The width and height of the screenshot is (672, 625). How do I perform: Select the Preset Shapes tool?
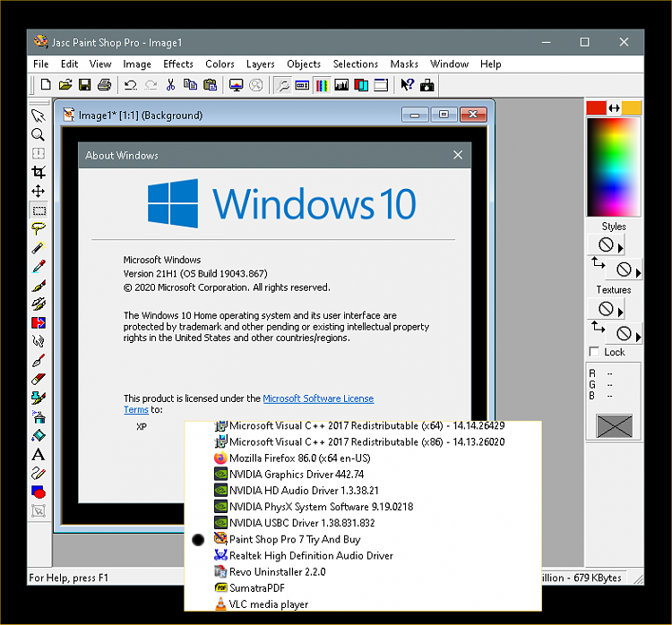[x=39, y=492]
